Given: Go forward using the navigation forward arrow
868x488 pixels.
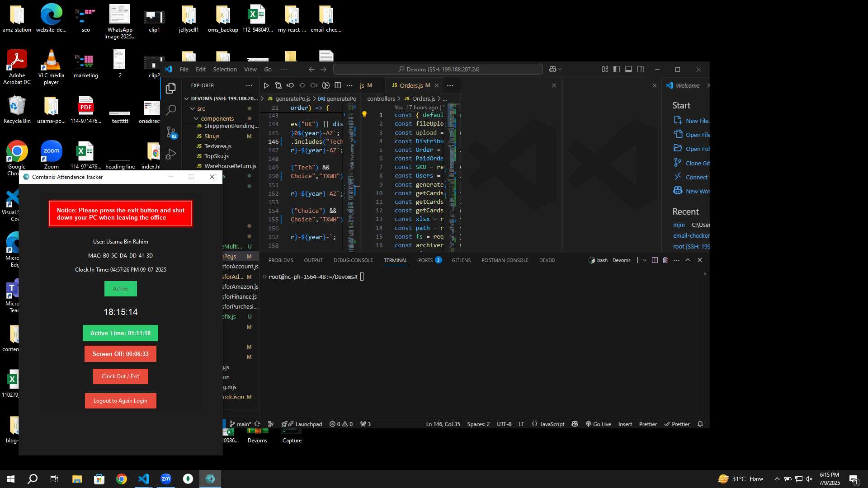Looking at the screenshot, I should 323,69.
